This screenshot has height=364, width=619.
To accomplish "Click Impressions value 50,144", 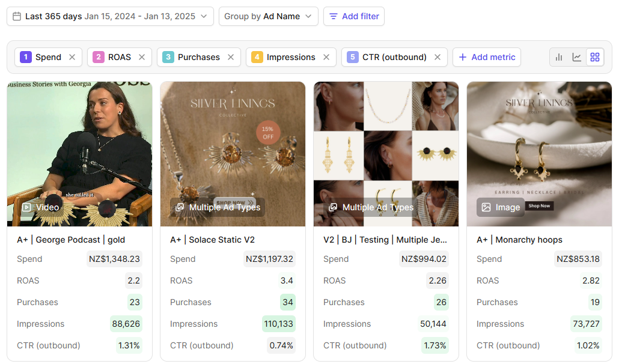I will [x=433, y=324].
